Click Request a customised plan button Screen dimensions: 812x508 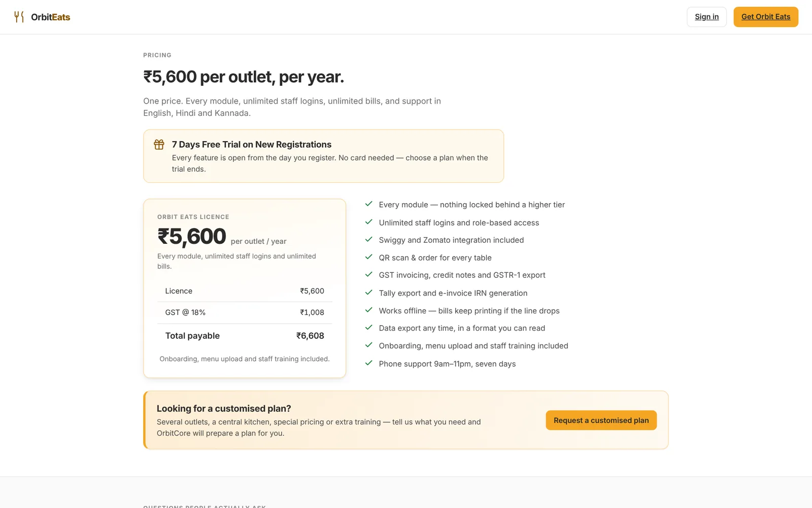click(x=601, y=420)
